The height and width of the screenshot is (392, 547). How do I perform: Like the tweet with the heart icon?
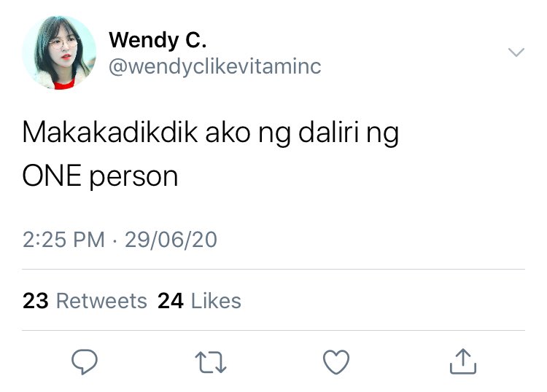(x=336, y=362)
